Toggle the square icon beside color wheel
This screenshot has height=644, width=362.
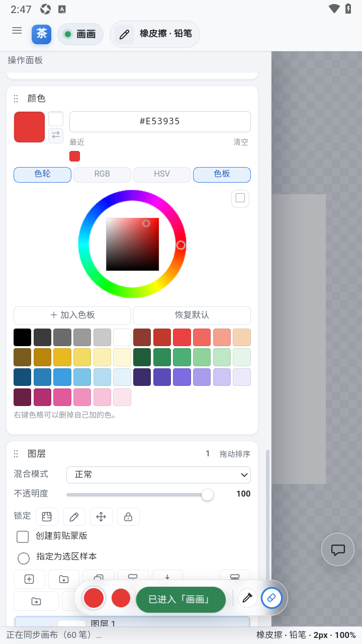pos(240,198)
